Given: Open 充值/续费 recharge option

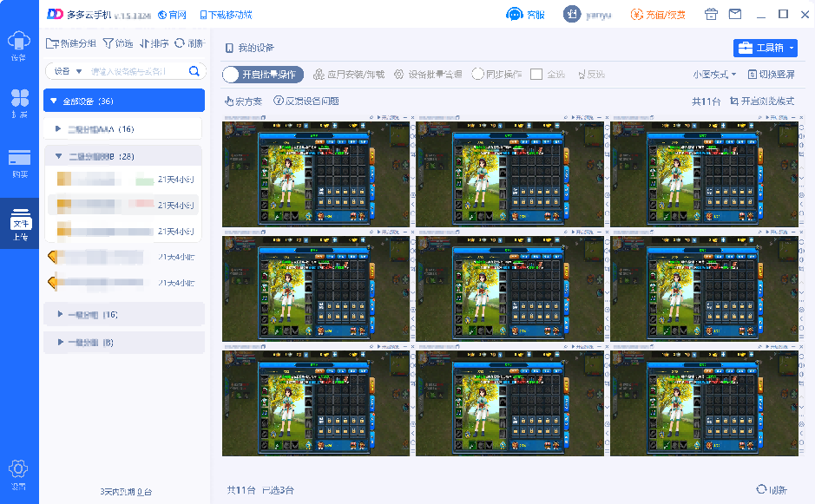Looking at the screenshot, I should tap(658, 15).
